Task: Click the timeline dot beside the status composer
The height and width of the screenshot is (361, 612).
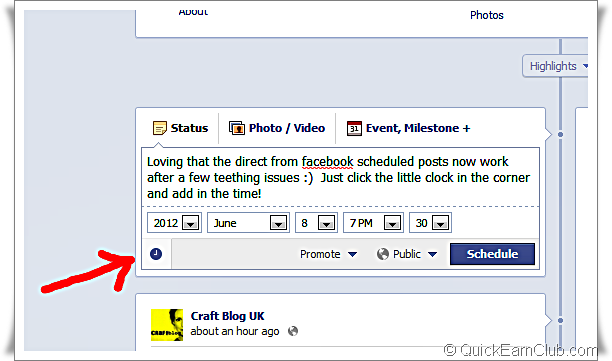Action: click(560, 135)
